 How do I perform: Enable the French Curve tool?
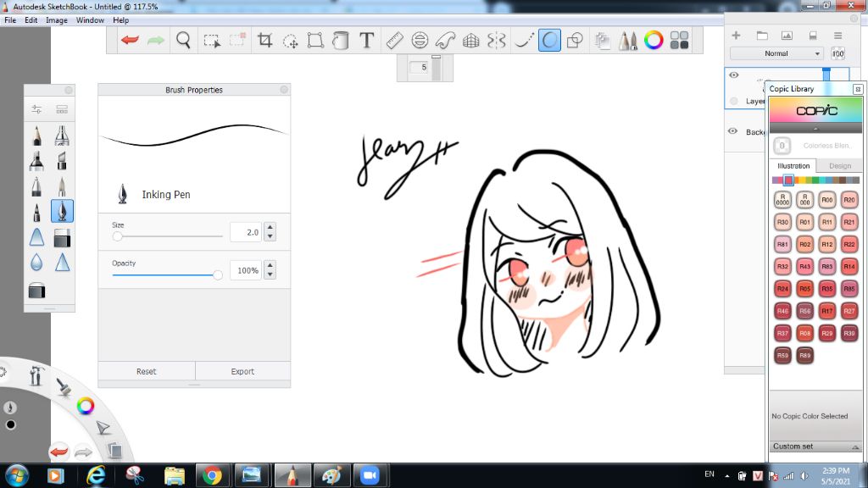pyautogui.click(x=445, y=41)
